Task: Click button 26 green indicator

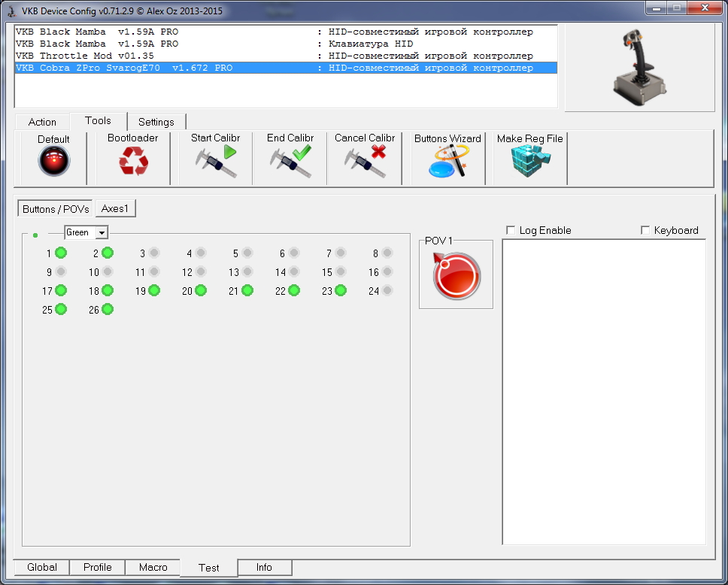Action: (x=108, y=309)
